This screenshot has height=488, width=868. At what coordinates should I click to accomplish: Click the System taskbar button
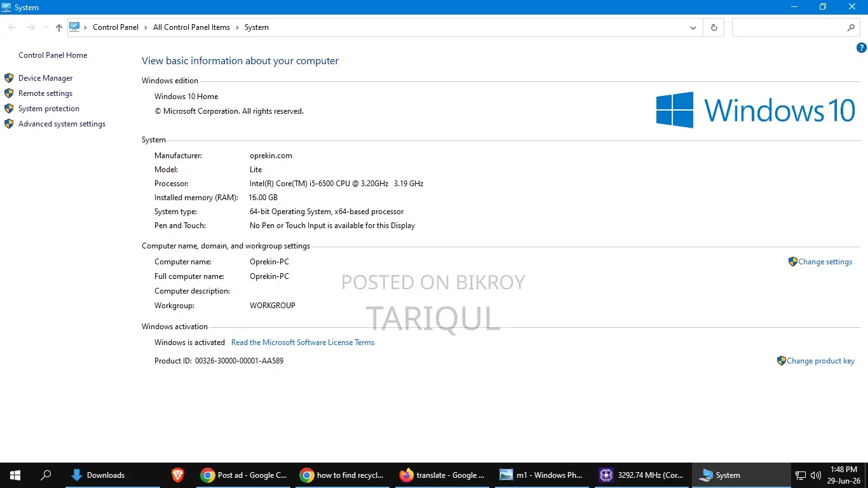(740, 475)
